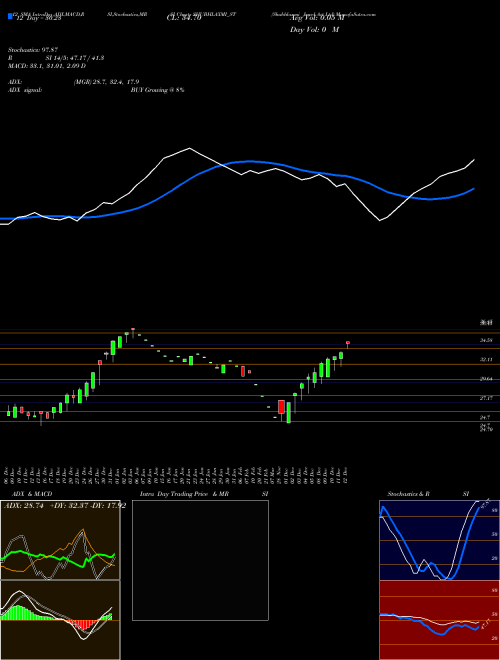Select the CL: 34.70 closing price text
500x660 pixels.
tap(184, 18)
